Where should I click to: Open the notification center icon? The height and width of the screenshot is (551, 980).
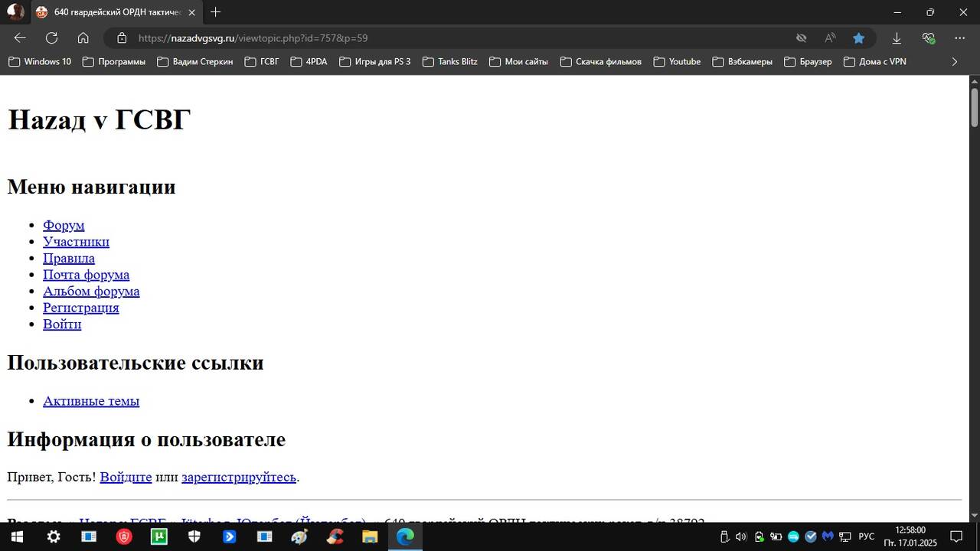coord(957,536)
